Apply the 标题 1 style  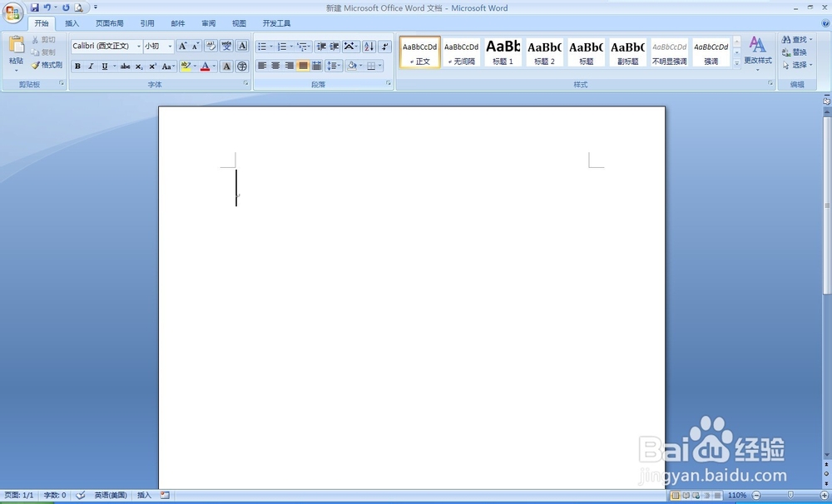[503, 52]
